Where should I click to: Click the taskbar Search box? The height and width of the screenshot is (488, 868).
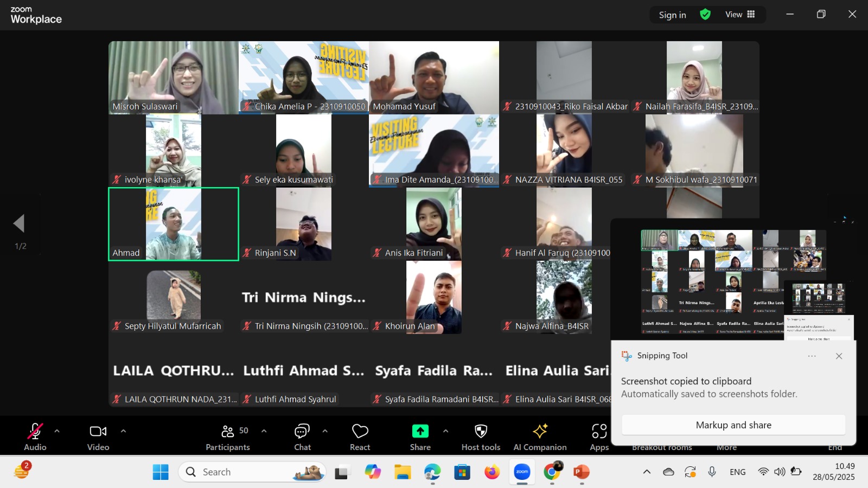[253, 472]
